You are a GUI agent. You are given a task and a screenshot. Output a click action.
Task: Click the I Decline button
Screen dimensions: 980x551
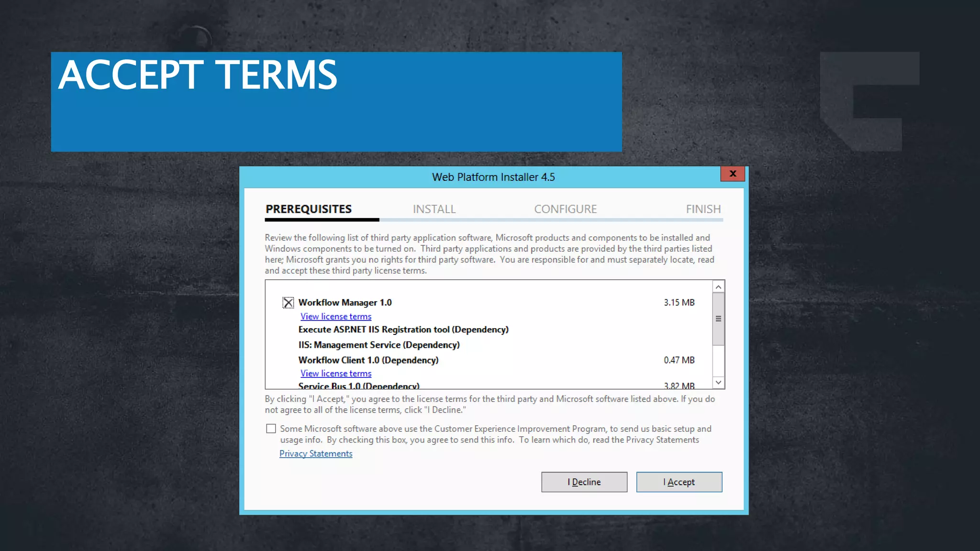pos(584,482)
